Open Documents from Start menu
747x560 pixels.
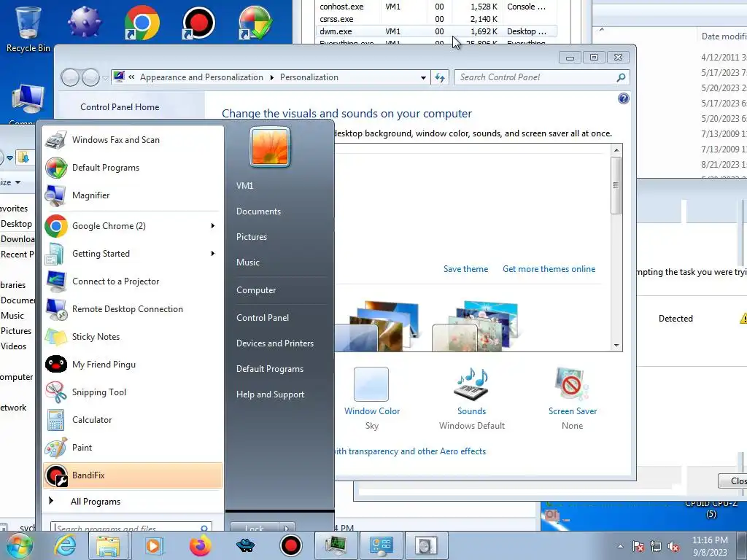tap(259, 211)
